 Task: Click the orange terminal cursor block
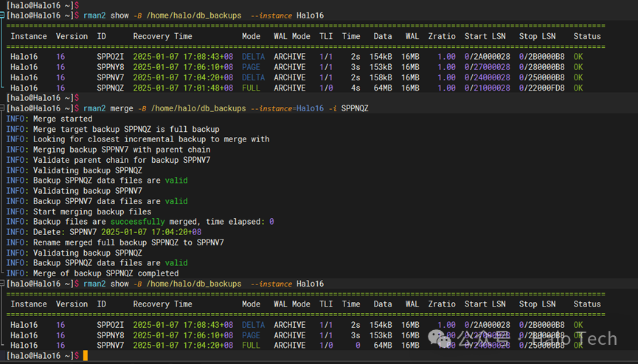(x=86, y=356)
